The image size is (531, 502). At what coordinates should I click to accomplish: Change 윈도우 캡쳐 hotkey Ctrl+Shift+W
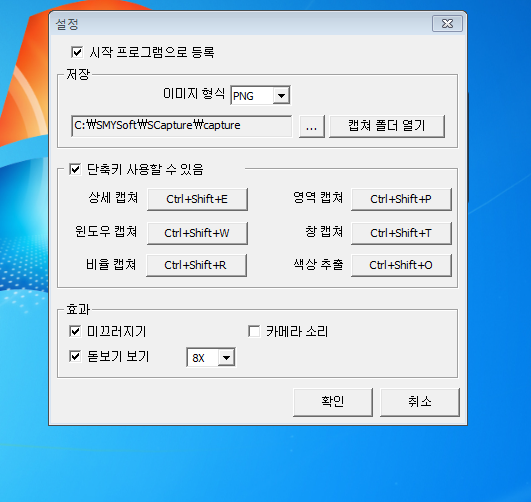coord(197,233)
